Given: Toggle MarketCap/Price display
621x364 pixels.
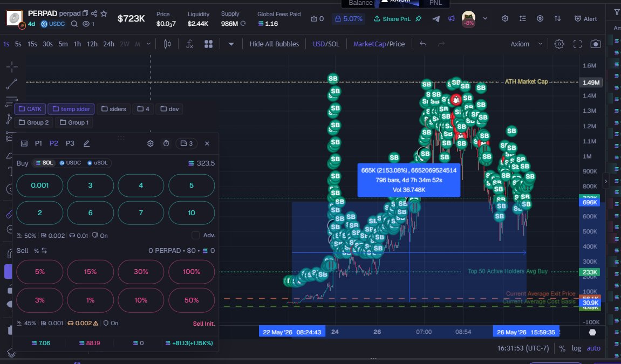Looking at the screenshot, I should (x=379, y=44).
